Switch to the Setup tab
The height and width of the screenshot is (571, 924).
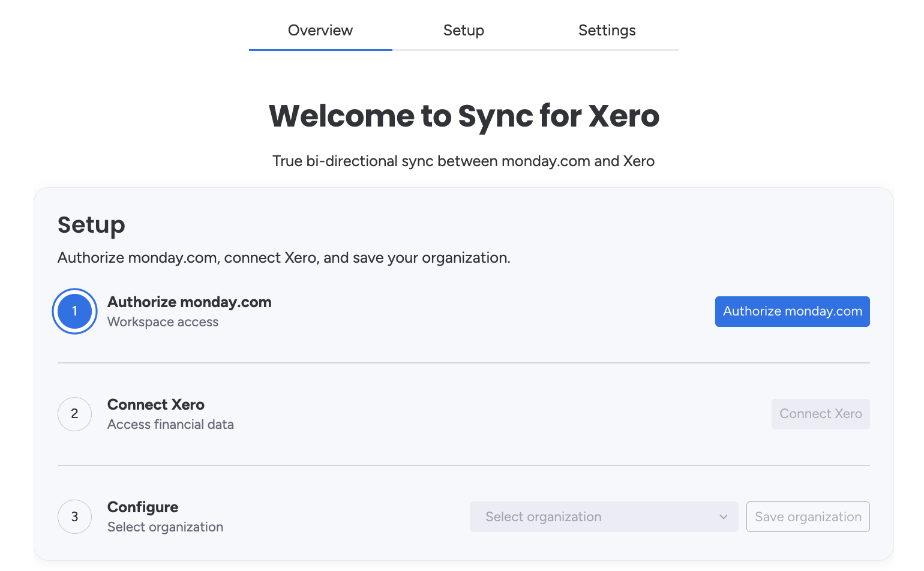(x=463, y=30)
